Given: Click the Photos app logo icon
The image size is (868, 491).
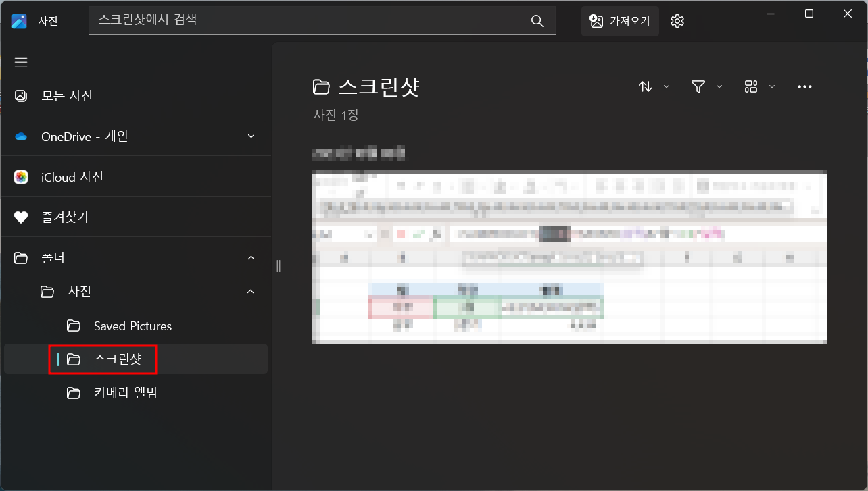Looking at the screenshot, I should pyautogui.click(x=20, y=21).
